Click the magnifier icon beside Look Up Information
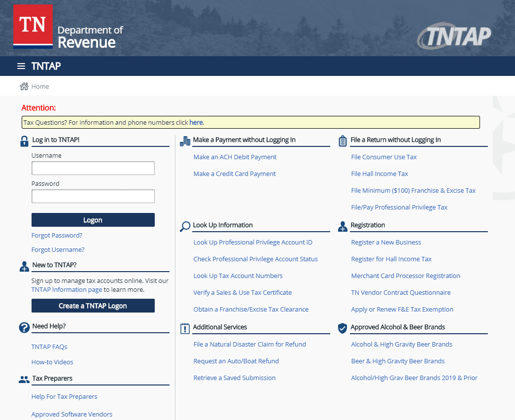The height and width of the screenshot is (420, 515). [x=185, y=226]
